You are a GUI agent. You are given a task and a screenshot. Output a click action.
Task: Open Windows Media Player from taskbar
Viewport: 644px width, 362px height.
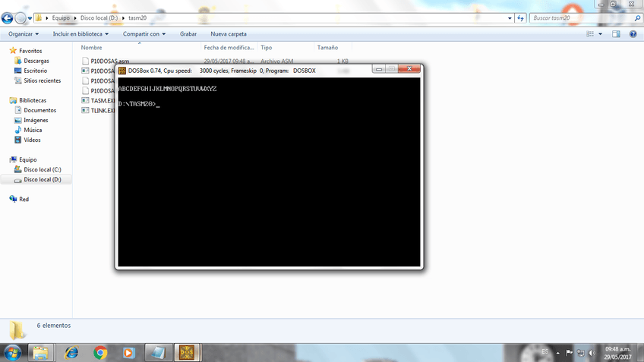128,353
